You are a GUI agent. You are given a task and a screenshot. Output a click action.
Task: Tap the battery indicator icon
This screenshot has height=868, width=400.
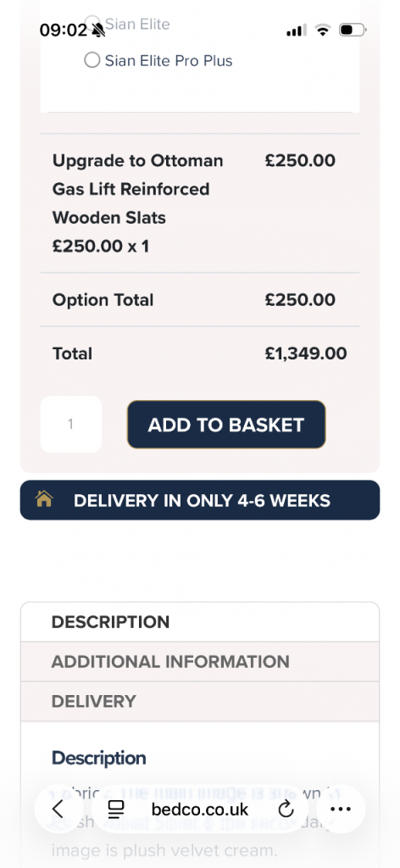click(x=353, y=30)
